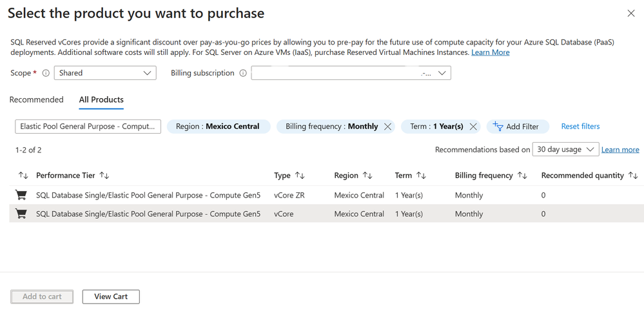Click the Reset filters link

580,127
